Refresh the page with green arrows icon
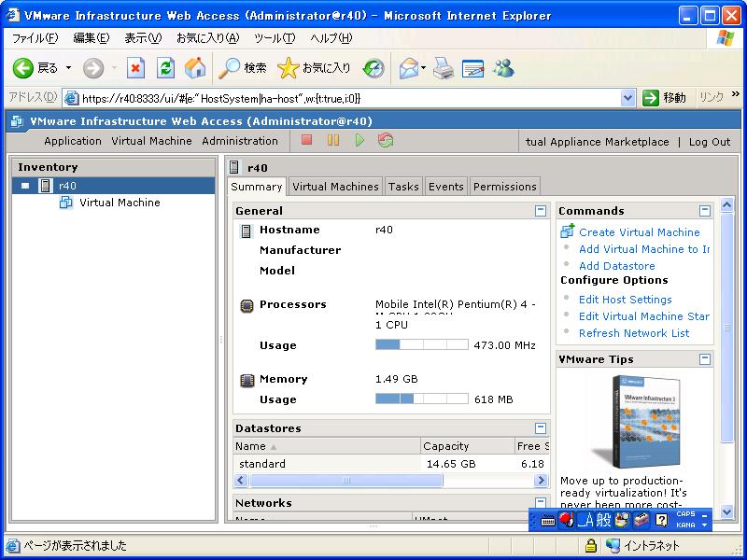Screen dimensions: 747x560 tap(166, 68)
